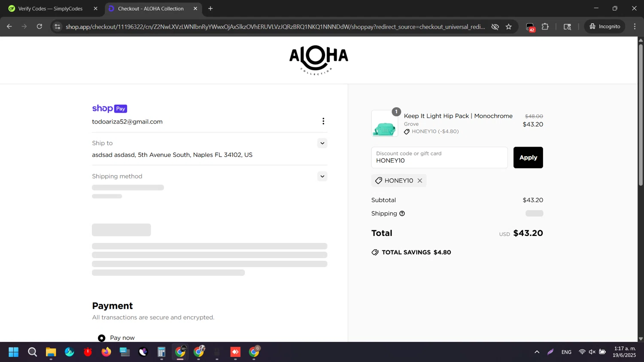644x362 pixels.
Task: Switch the ENG input language
Action: click(566, 352)
